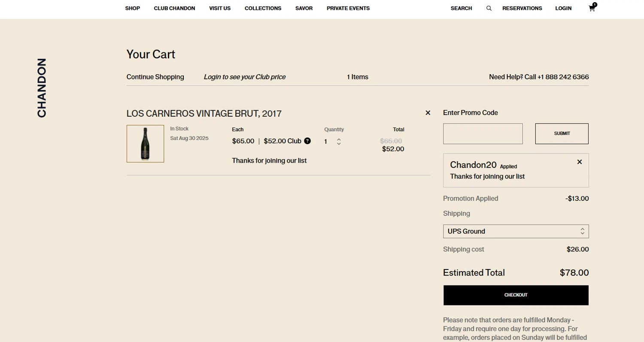Open the shopping cart icon
The image size is (644, 342).
[592, 8]
